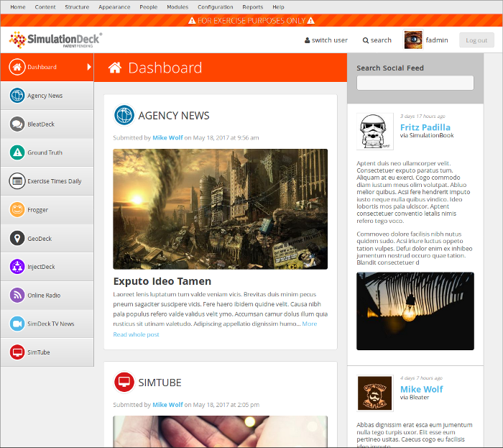Open the ruined city post image
Screen dimensions: 503x448
pyautogui.click(x=220, y=209)
